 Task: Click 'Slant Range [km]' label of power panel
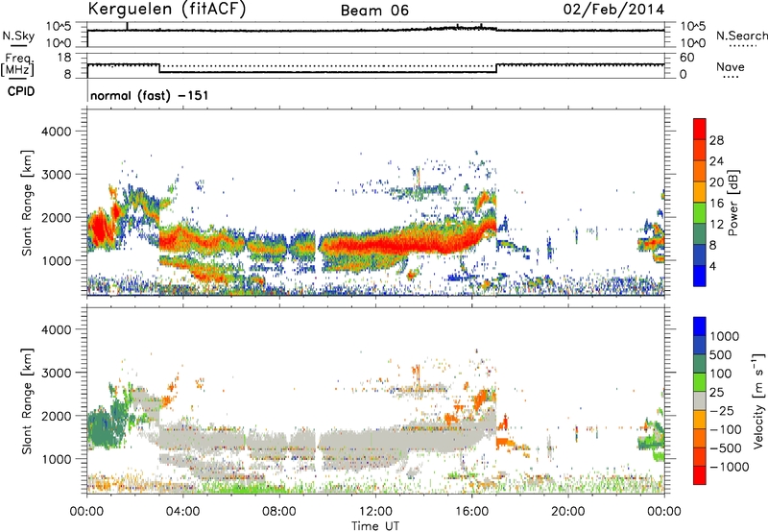(x=27, y=203)
